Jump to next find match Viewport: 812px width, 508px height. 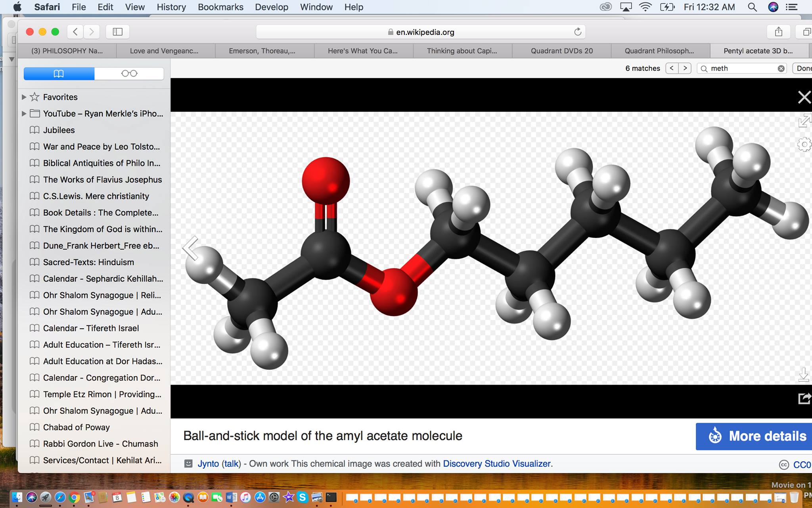(685, 68)
